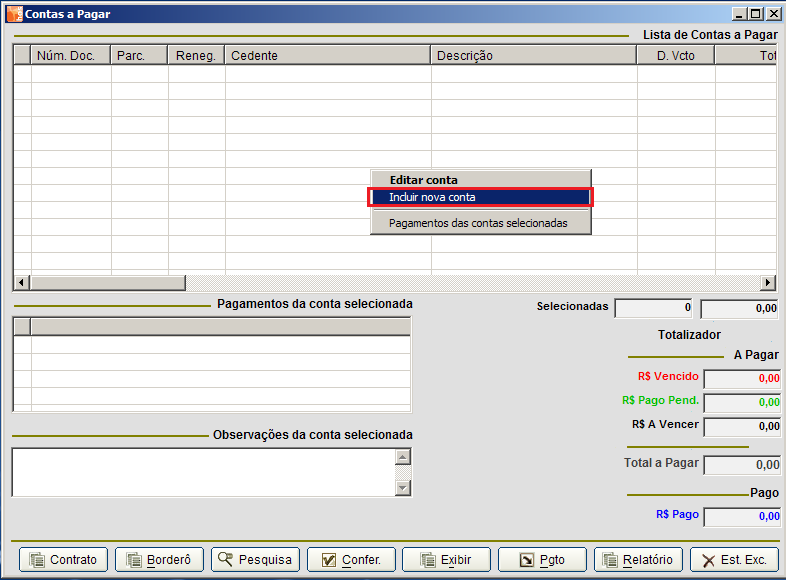Open the Borderô button
This screenshot has width=786, height=580.
coord(160,560)
